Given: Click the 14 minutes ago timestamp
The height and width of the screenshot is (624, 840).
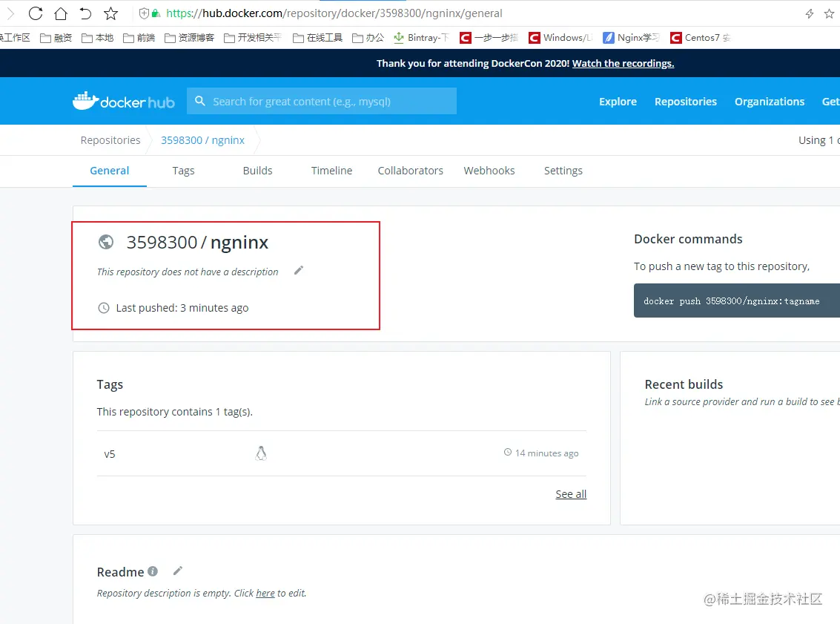Looking at the screenshot, I should (x=546, y=453).
